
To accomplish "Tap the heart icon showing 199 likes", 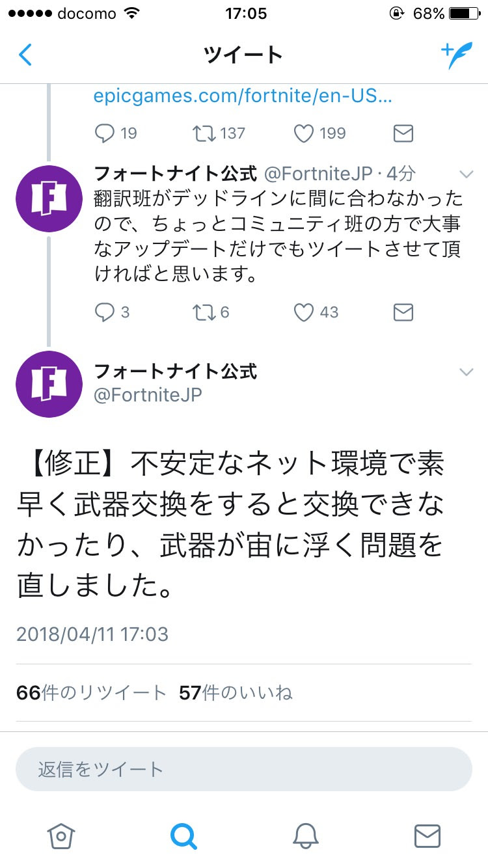I will (304, 133).
